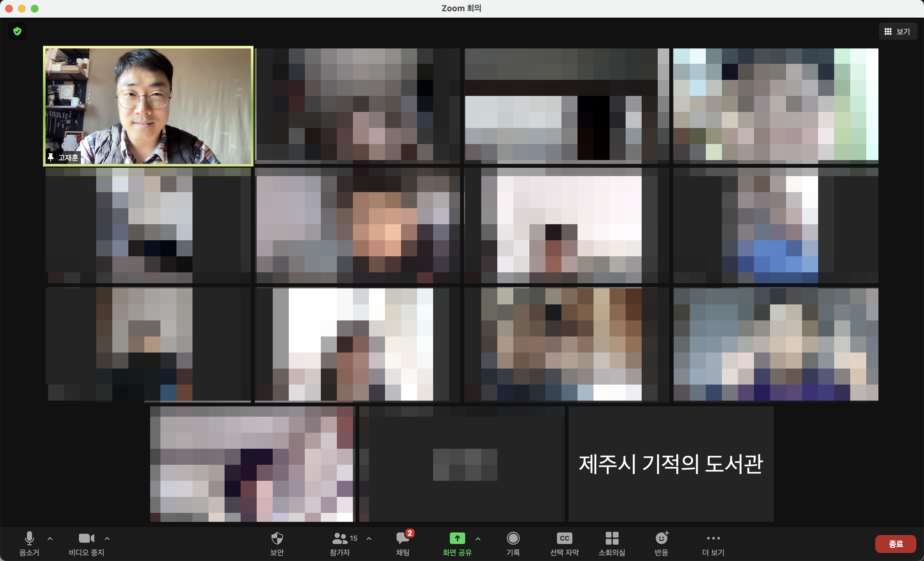924x561 pixels.
Task: Expand participants arrow next to 15
Action: (369, 539)
